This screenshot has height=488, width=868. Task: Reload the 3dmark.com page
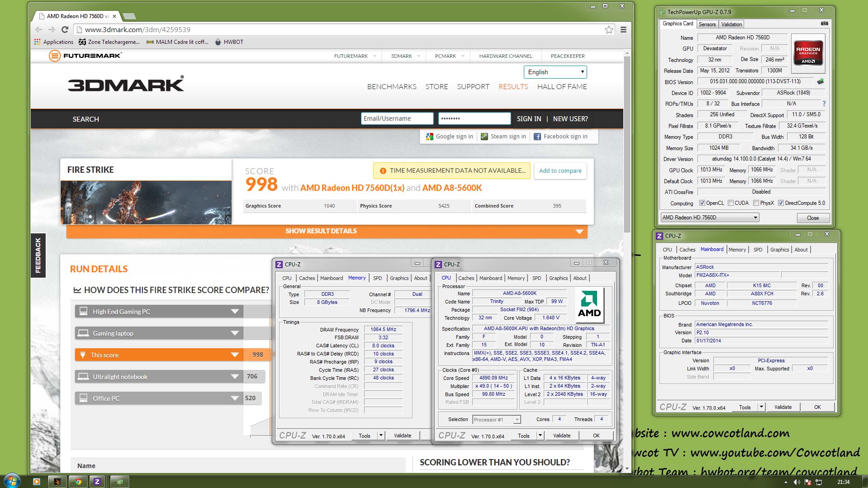[x=65, y=29]
